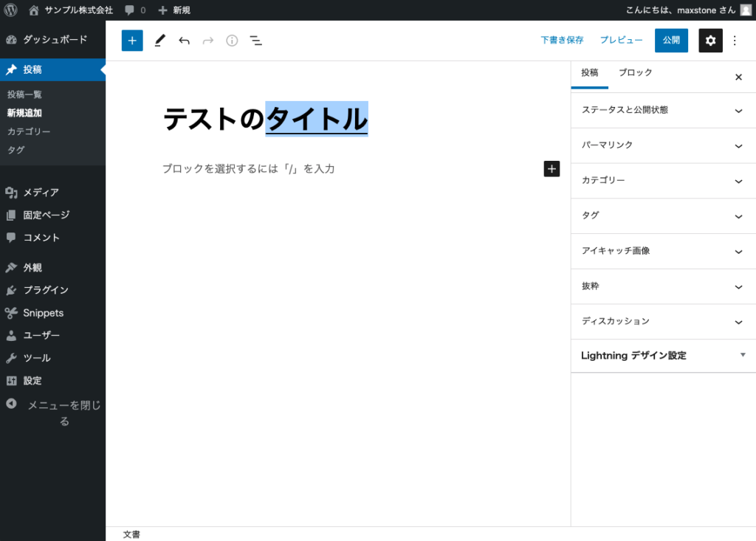Click the settings gear icon

coord(710,41)
